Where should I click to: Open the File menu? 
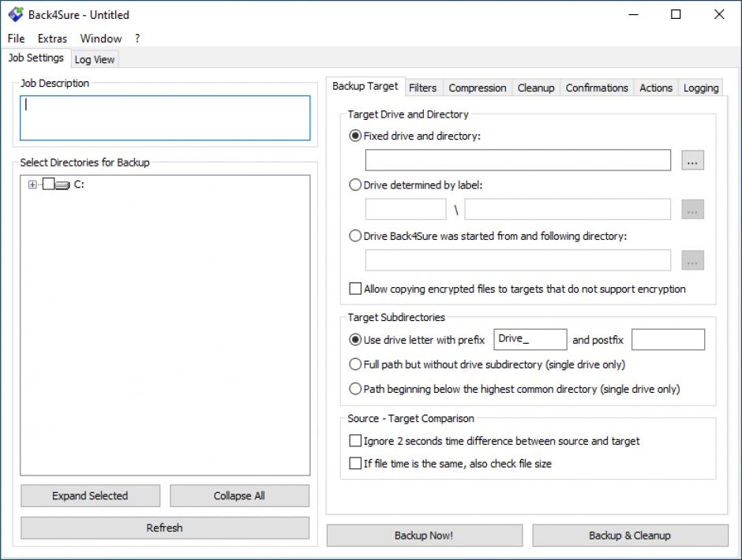click(x=16, y=39)
